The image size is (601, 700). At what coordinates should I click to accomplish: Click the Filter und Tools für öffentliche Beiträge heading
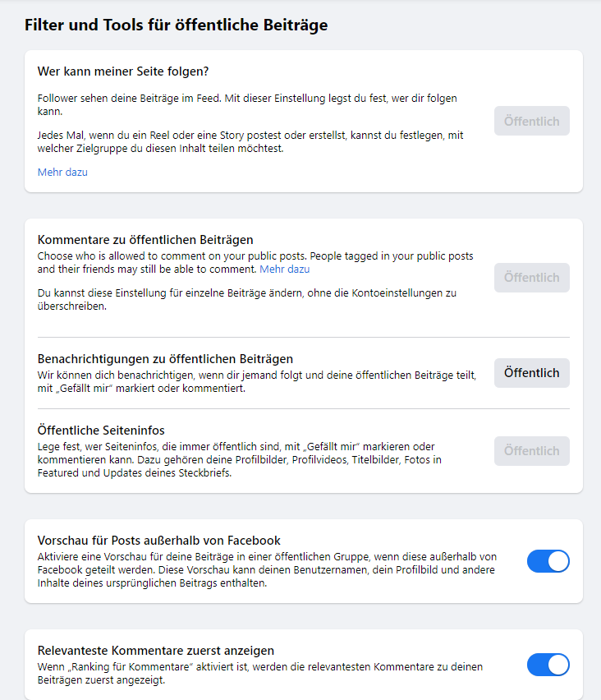[x=176, y=25]
